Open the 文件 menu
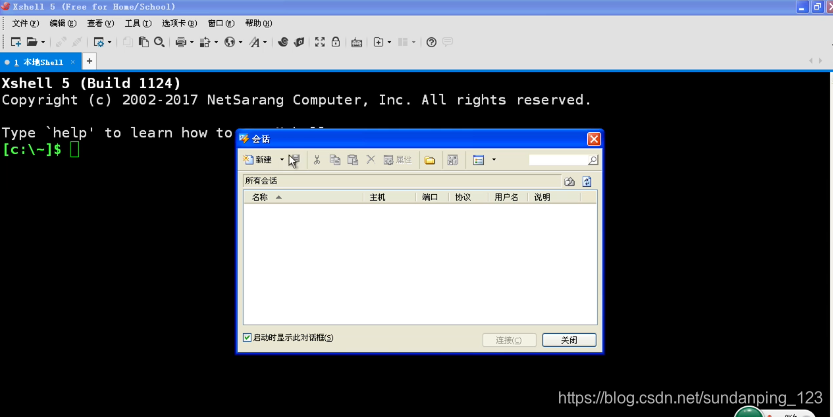 tap(26, 23)
